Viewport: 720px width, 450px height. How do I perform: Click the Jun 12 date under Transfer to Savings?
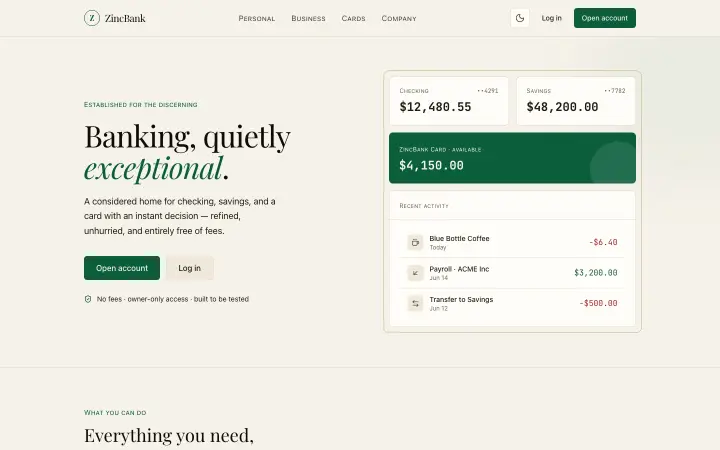439,309
